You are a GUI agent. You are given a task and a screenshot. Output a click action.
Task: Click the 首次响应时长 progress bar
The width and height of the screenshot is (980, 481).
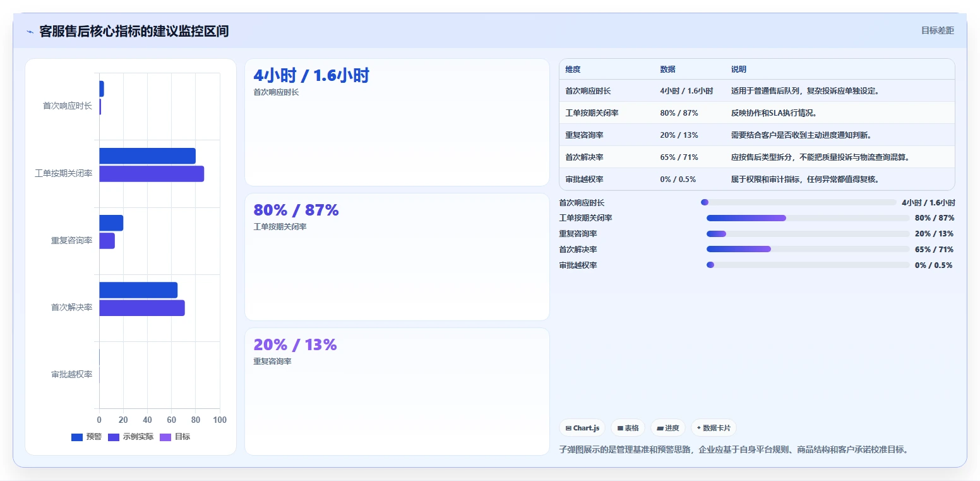(x=799, y=202)
